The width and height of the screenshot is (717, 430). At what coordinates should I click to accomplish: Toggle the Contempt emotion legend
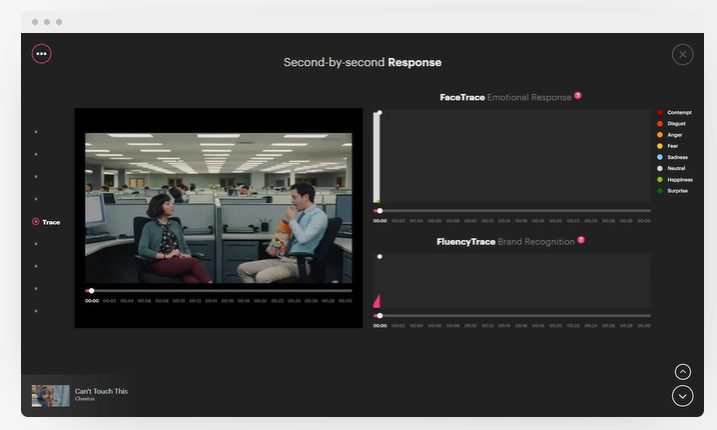point(674,113)
